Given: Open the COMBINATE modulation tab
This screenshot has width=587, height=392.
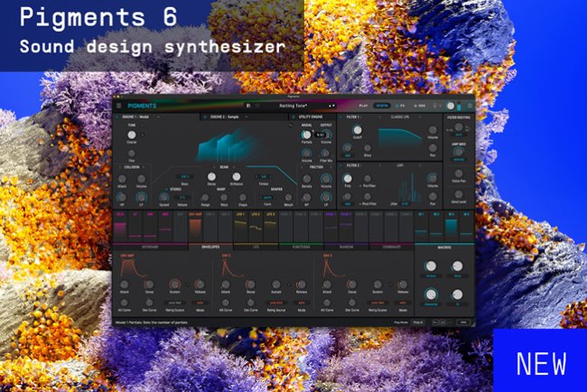Looking at the screenshot, I should [392, 247].
